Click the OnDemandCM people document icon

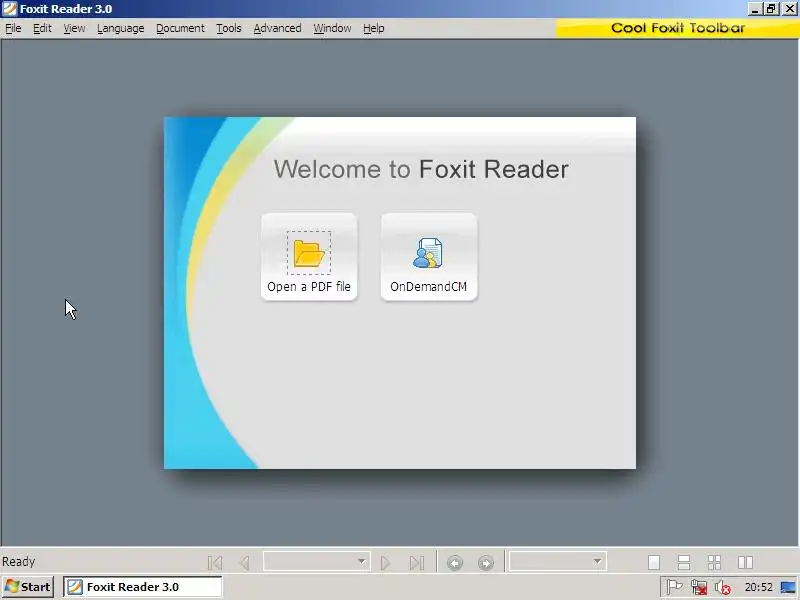coord(428,253)
